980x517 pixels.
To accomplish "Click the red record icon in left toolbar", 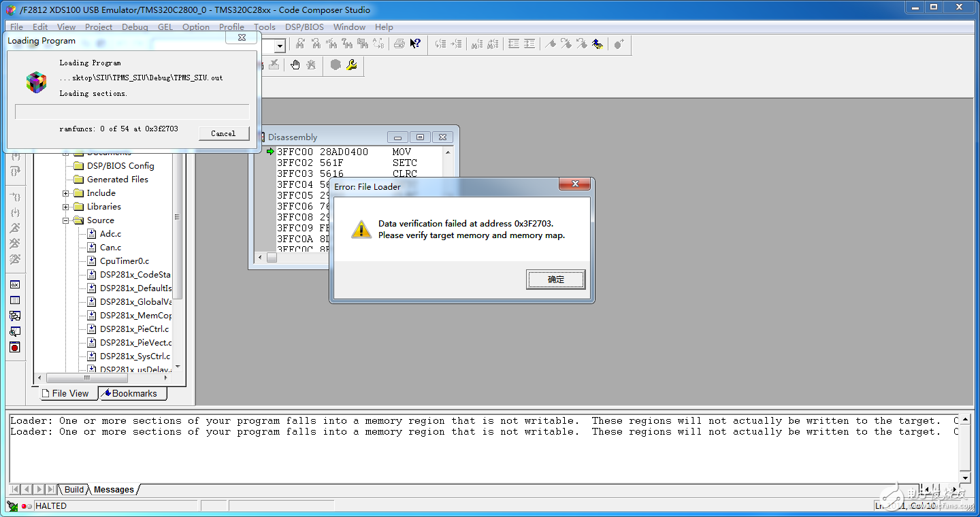I will tap(14, 347).
